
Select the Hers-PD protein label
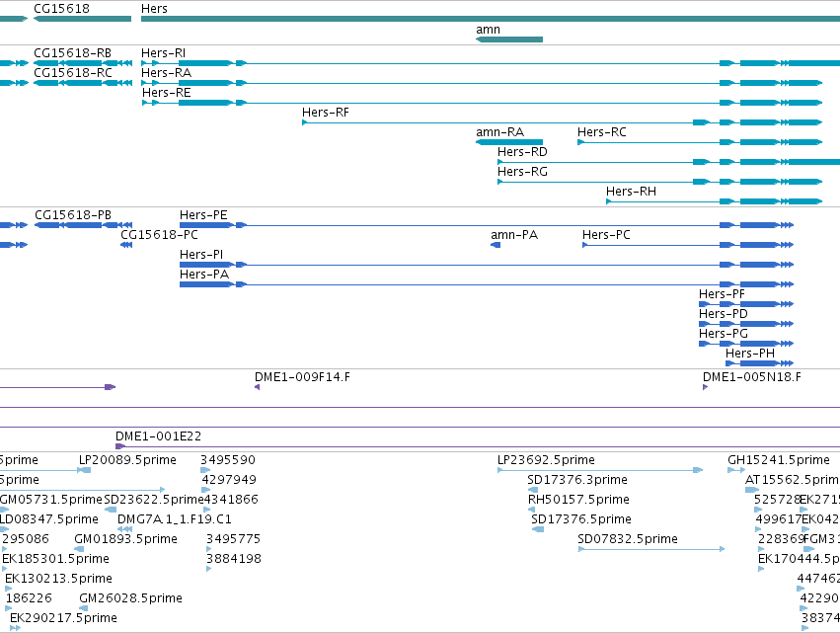tap(724, 315)
